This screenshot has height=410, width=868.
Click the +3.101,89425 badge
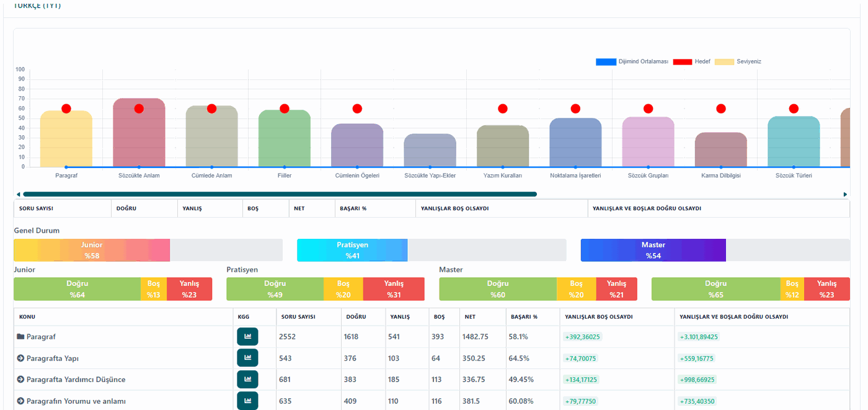[699, 337]
